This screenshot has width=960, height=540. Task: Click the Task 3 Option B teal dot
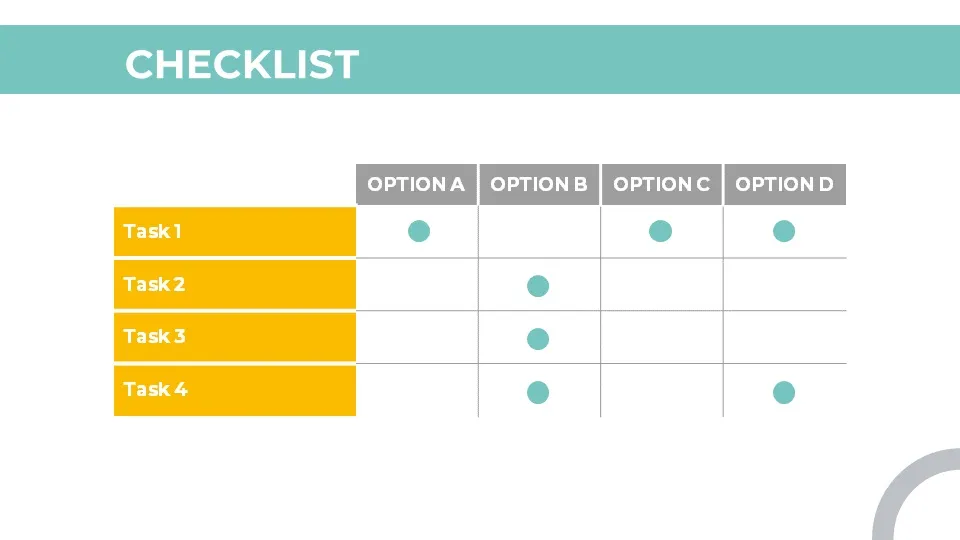pyautogui.click(x=538, y=339)
